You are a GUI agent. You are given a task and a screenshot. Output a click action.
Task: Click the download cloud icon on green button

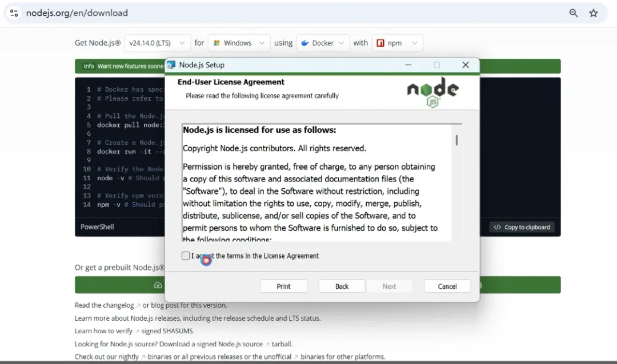click(158, 285)
